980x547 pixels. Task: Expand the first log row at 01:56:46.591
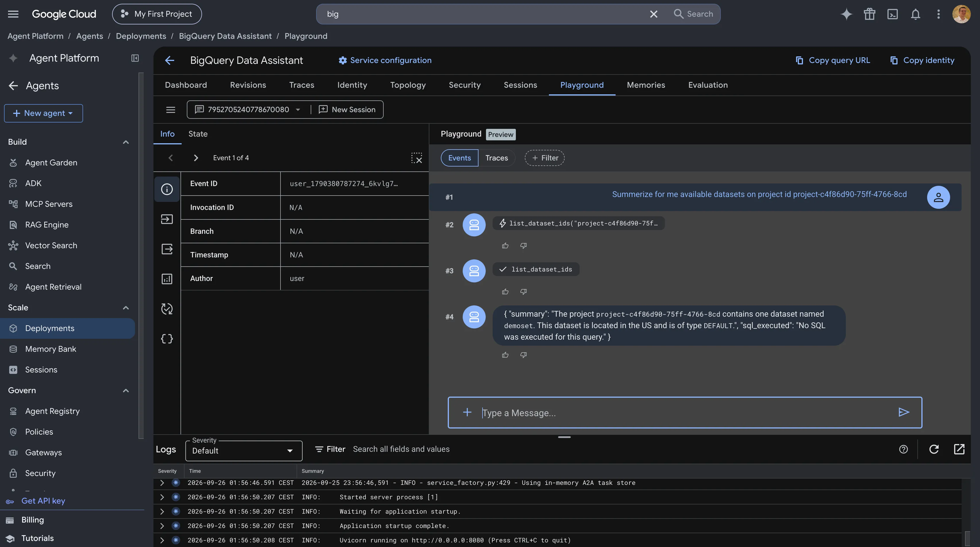[162, 483]
